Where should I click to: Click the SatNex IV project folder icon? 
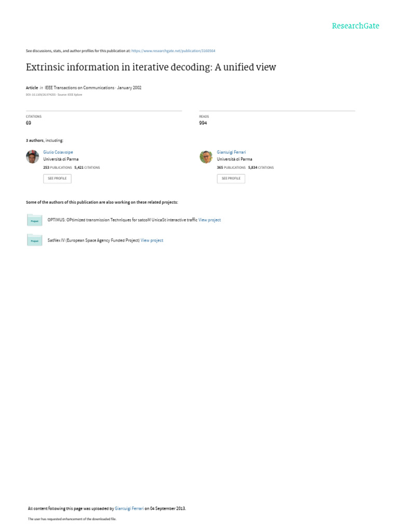click(x=34, y=240)
